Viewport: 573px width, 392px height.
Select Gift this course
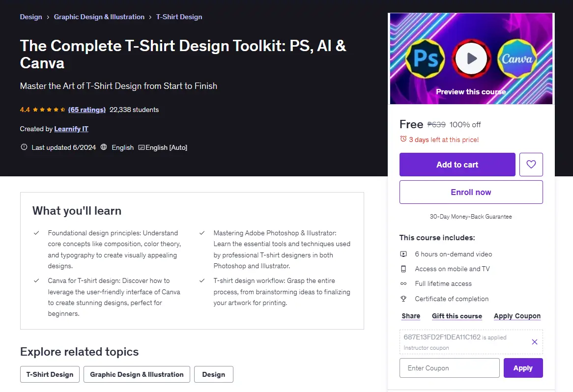click(457, 316)
